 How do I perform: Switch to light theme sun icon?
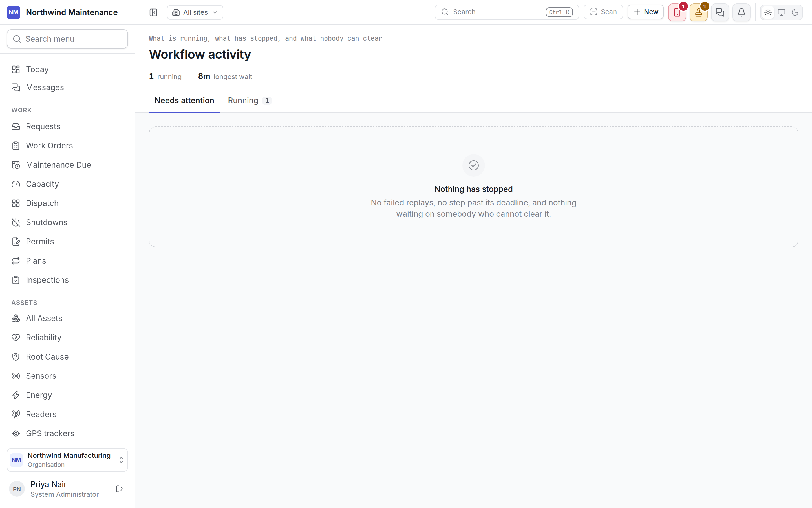click(768, 12)
